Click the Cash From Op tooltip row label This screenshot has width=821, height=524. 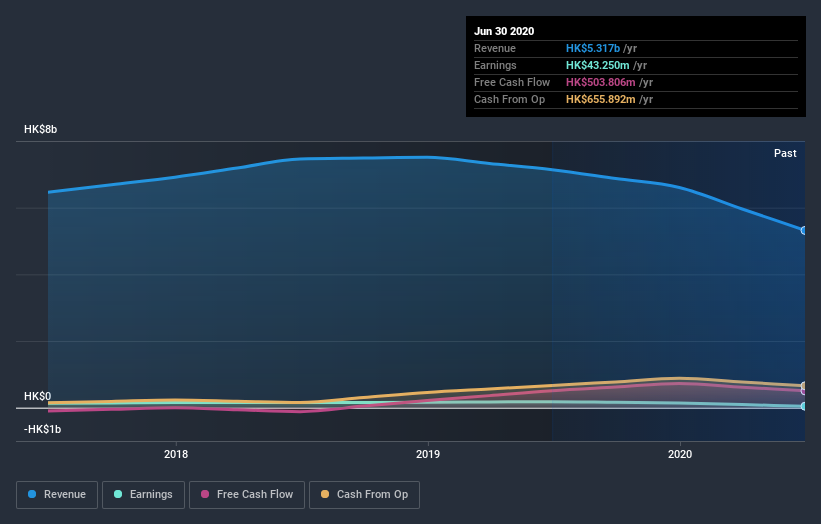509,99
